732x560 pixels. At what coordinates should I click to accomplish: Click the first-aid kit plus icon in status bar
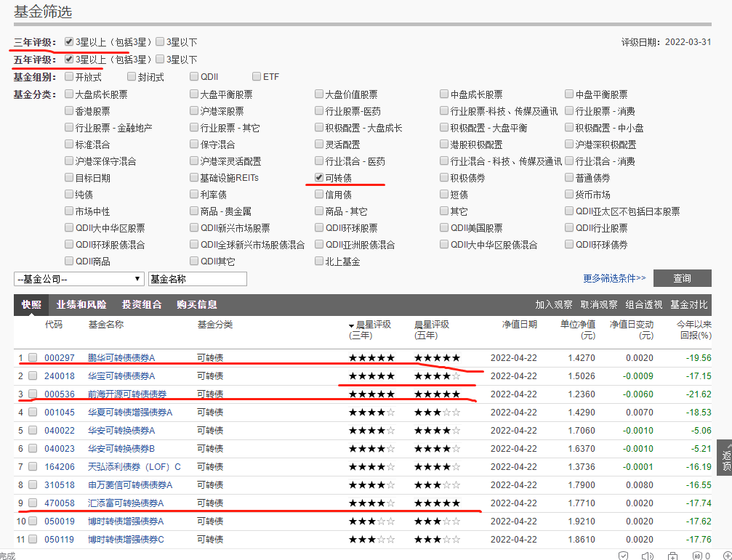[673, 556]
